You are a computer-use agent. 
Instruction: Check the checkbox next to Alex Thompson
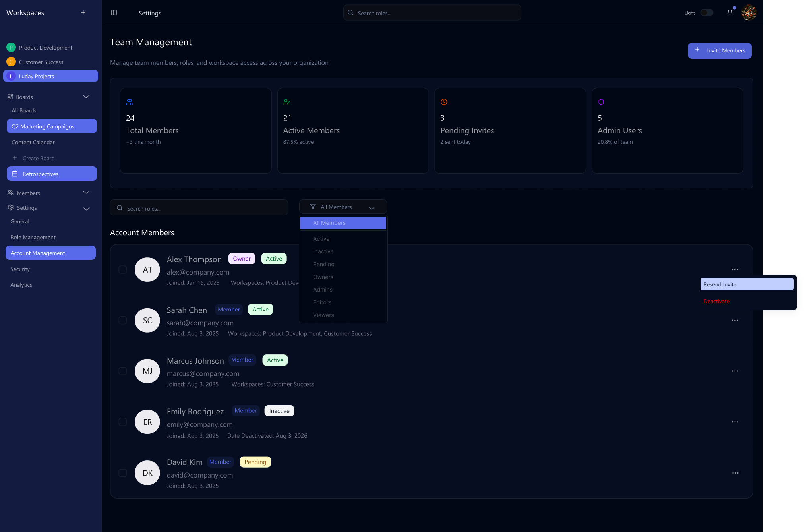122,269
